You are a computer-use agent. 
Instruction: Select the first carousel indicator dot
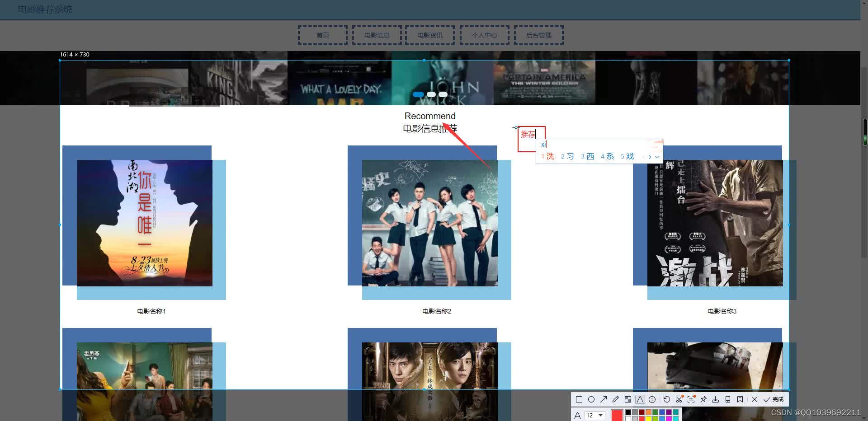point(419,94)
